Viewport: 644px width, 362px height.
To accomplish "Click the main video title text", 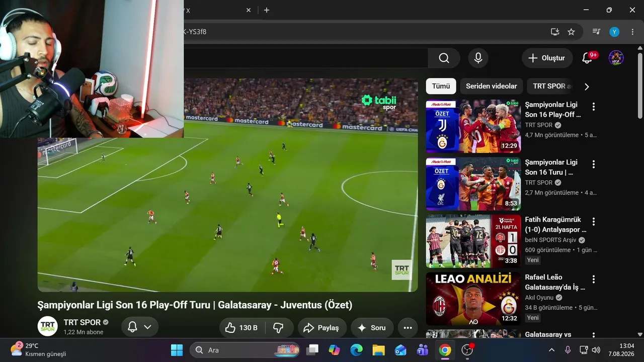I will pyautogui.click(x=195, y=305).
